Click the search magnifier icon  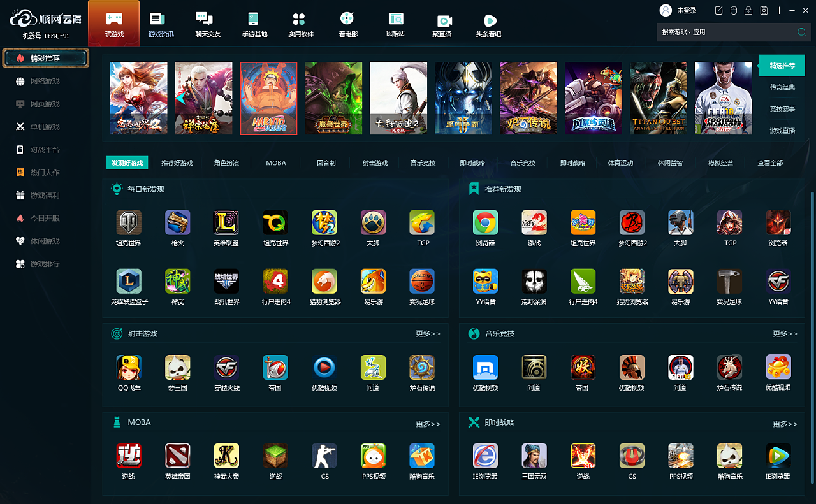pos(801,32)
